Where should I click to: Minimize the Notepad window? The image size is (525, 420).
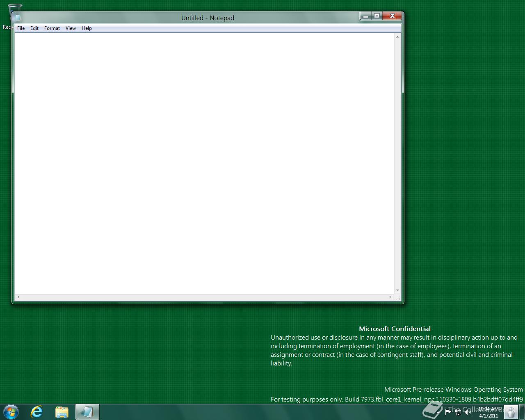[365, 16]
